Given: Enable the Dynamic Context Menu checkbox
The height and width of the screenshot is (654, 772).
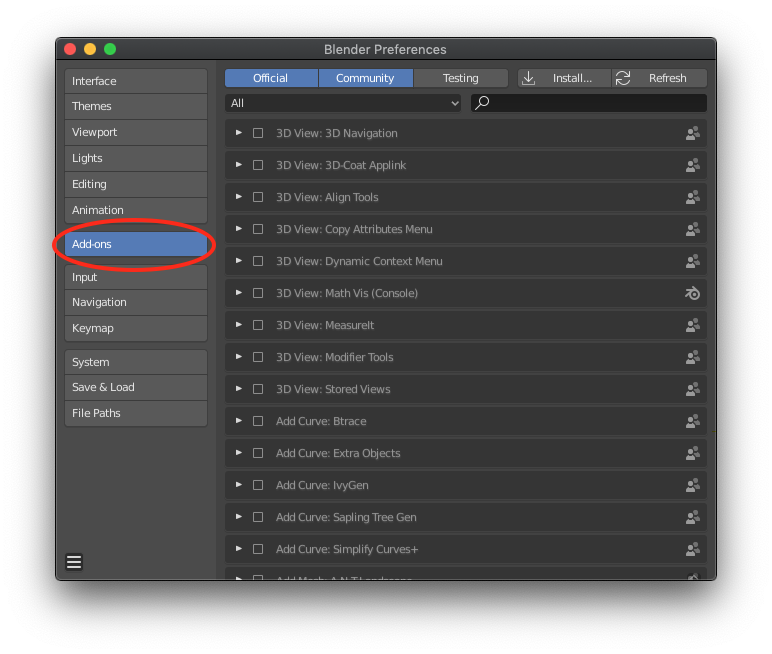Looking at the screenshot, I should pyautogui.click(x=258, y=261).
